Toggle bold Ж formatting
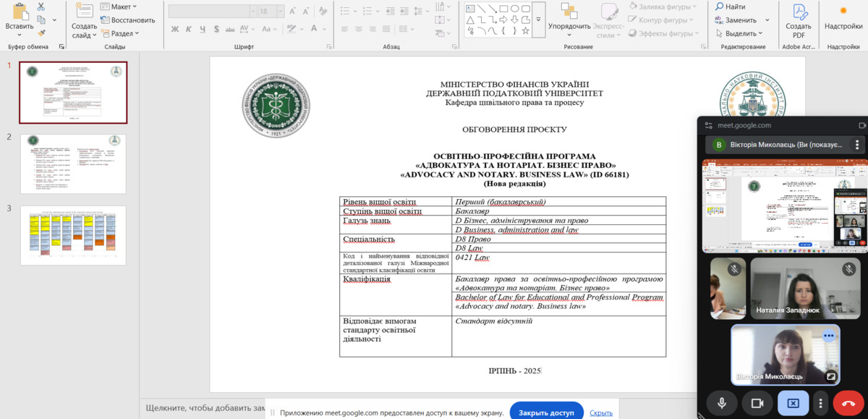Screen dimensions: 868x419 tap(175, 29)
